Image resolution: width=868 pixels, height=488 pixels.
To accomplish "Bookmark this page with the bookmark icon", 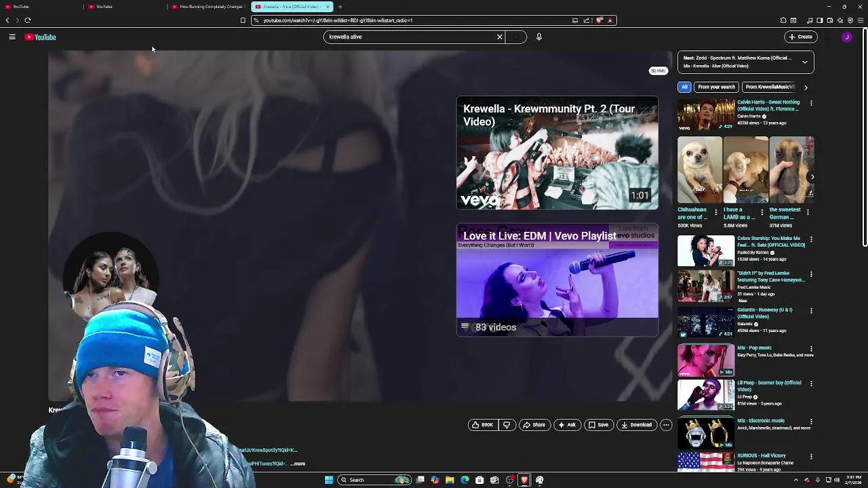I will coord(243,20).
